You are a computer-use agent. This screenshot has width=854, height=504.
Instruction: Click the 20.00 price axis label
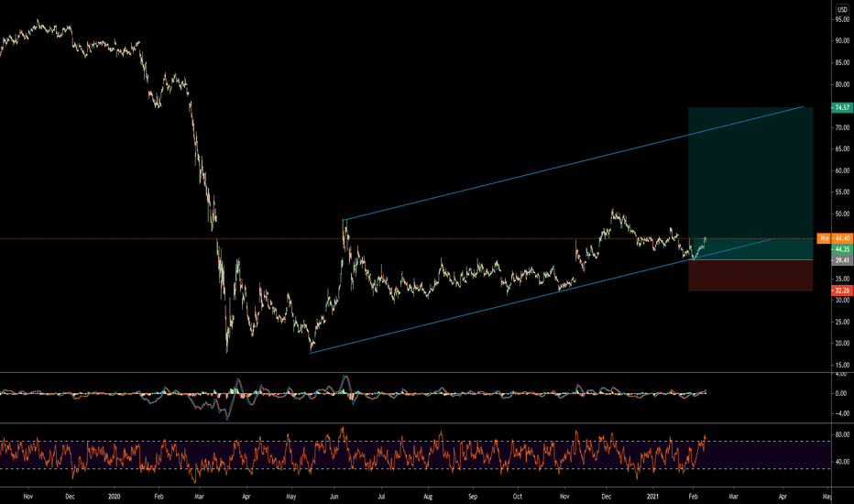tap(842, 344)
